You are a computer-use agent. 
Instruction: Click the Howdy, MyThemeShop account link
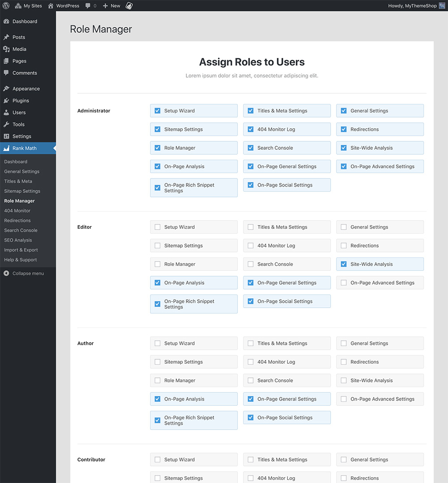(412, 6)
